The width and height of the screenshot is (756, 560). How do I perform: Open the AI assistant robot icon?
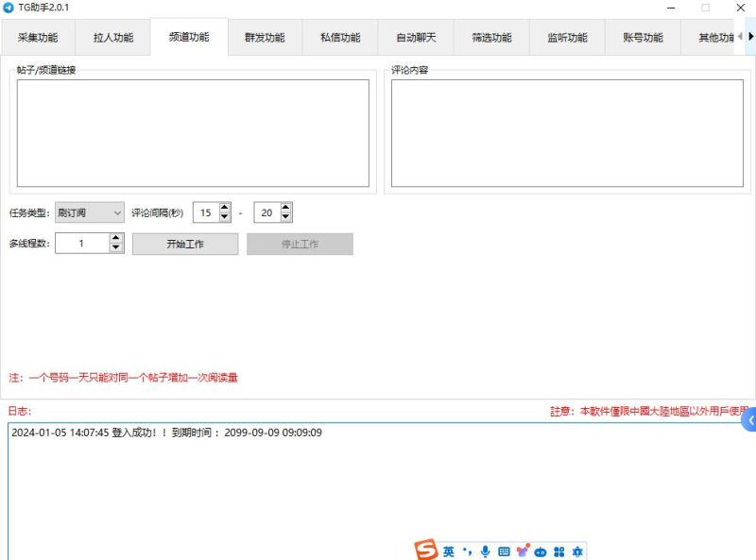pyautogui.click(x=541, y=552)
